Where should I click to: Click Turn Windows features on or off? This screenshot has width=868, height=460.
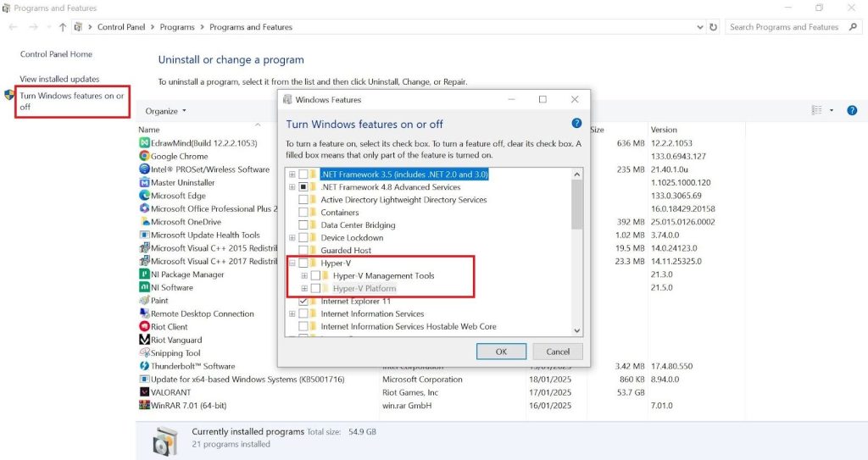click(x=72, y=102)
